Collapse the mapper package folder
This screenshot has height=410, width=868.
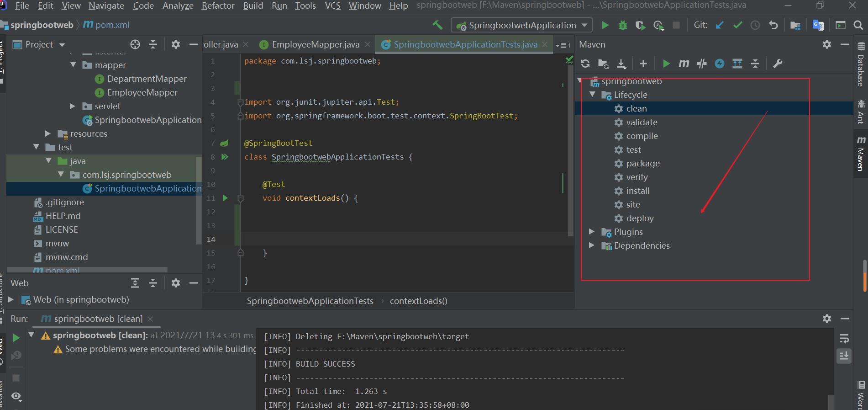coord(73,65)
